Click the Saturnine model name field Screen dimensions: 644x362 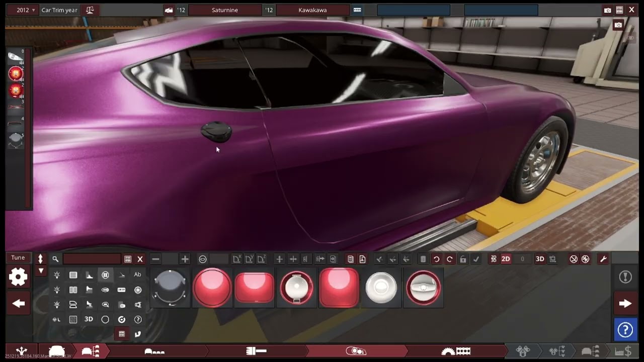(224, 10)
